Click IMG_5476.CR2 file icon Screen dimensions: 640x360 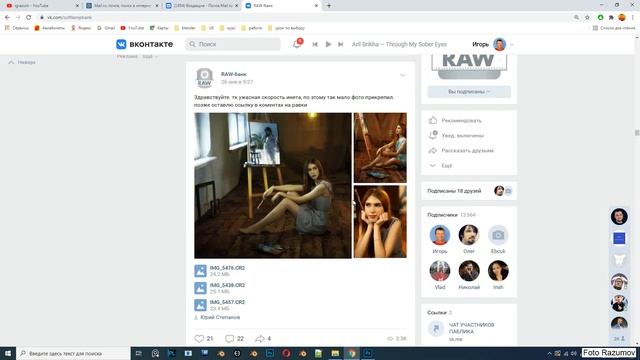[x=200, y=271]
